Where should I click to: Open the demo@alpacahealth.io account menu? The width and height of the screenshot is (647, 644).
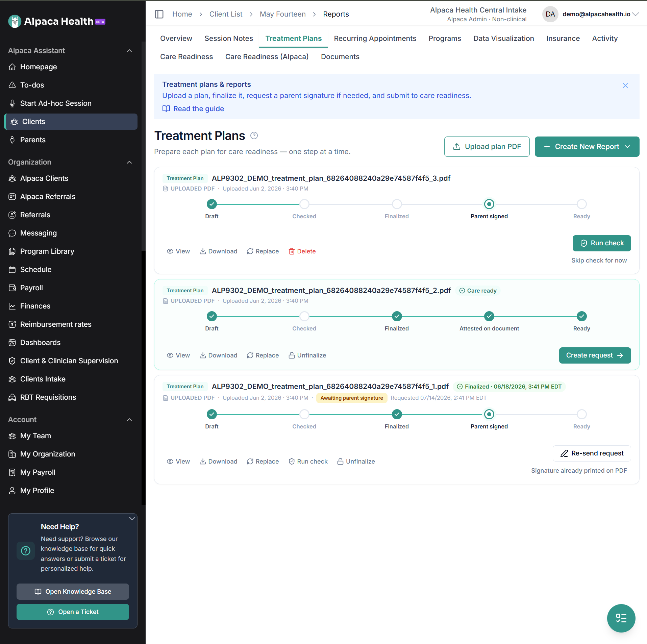coord(591,14)
